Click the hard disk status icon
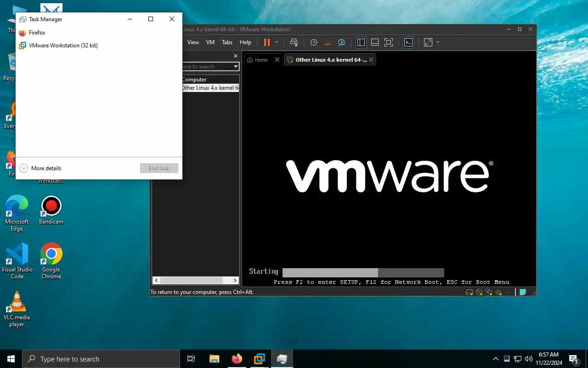This screenshot has height=368, width=588. tap(469, 292)
